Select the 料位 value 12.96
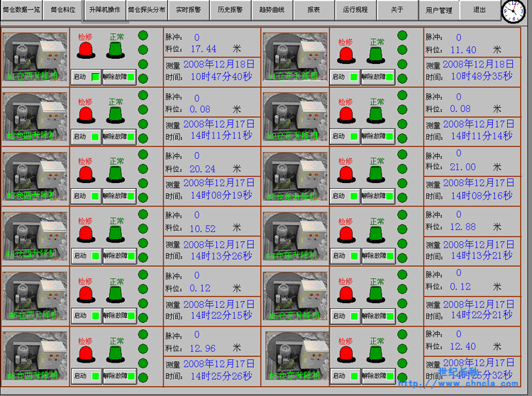This screenshot has height=396, width=532. pyautogui.click(x=202, y=348)
